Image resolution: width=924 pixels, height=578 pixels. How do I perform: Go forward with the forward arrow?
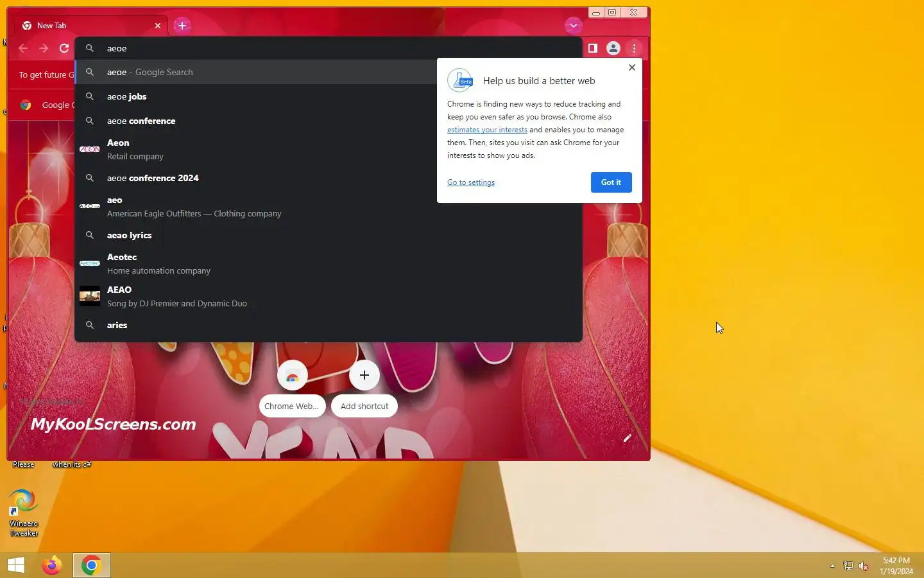[x=44, y=48]
